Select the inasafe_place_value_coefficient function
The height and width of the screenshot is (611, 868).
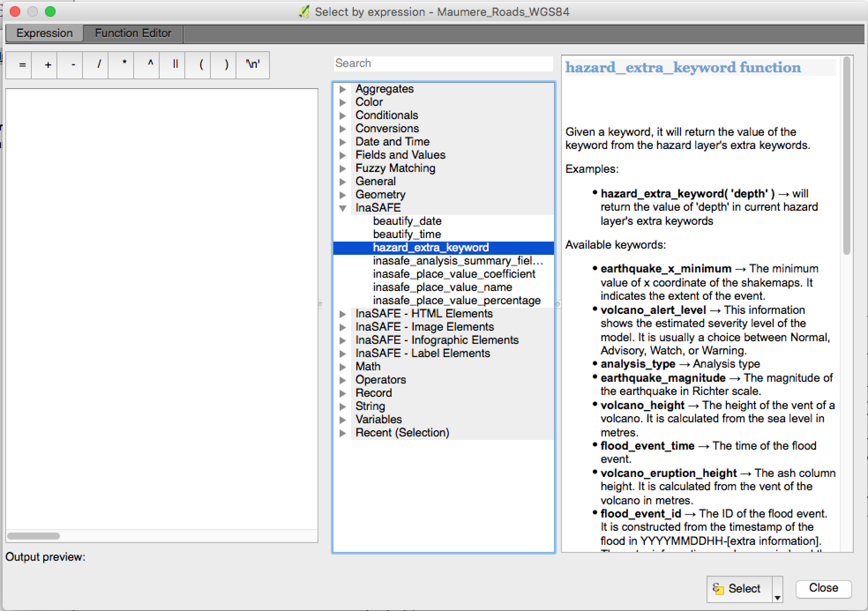click(454, 274)
